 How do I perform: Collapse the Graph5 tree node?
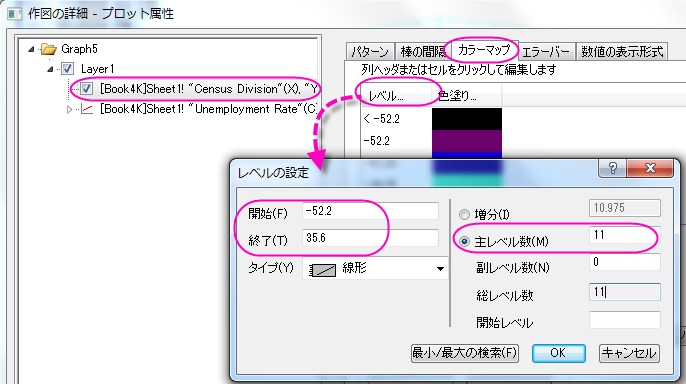[x=31, y=49]
